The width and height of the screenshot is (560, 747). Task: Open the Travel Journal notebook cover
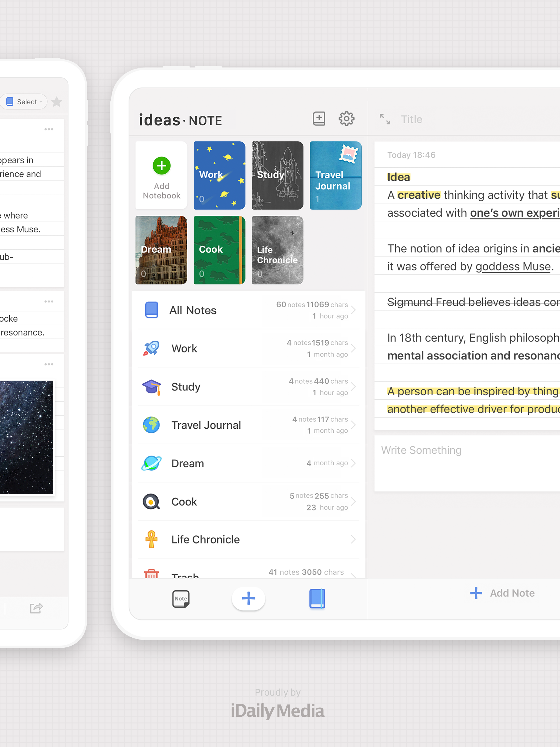coord(336,175)
